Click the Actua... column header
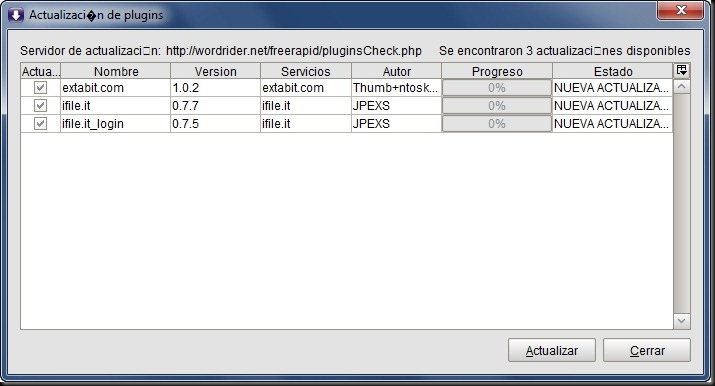The image size is (715, 386). pyautogui.click(x=41, y=71)
